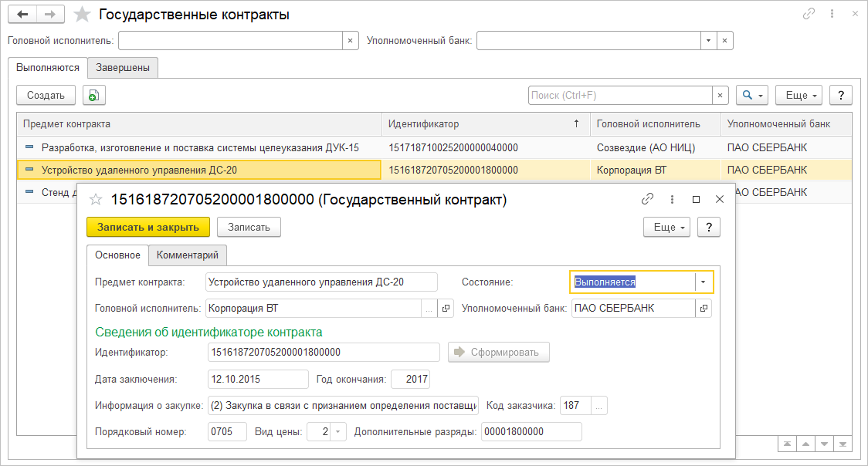The width and height of the screenshot is (868, 466).
Task: Clear the list search field
Action: pyautogui.click(x=721, y=95)
